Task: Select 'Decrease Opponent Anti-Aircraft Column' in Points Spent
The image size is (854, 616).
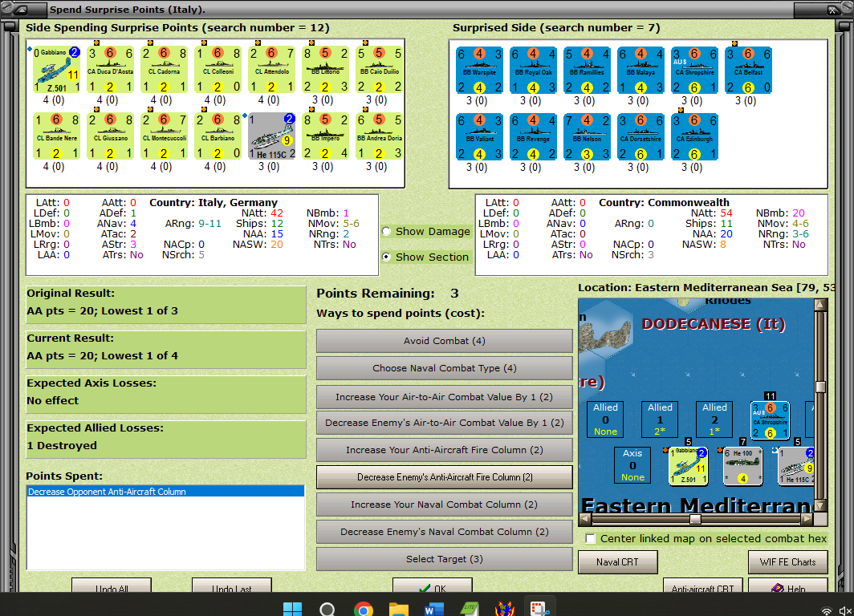Action: pos(165,492)
